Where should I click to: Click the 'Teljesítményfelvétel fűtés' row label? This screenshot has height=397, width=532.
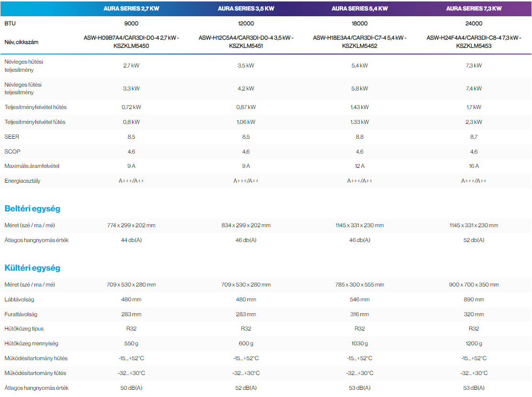click(x=35, y=122)
